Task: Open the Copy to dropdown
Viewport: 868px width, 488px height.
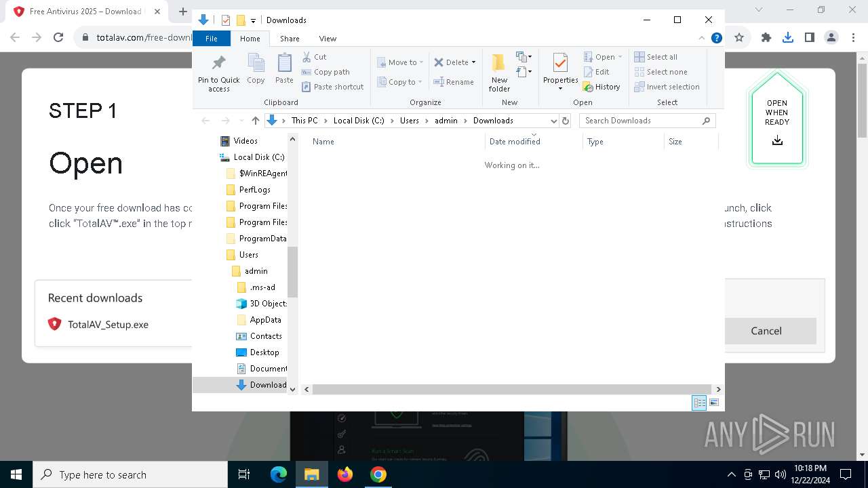Action: 399,82
